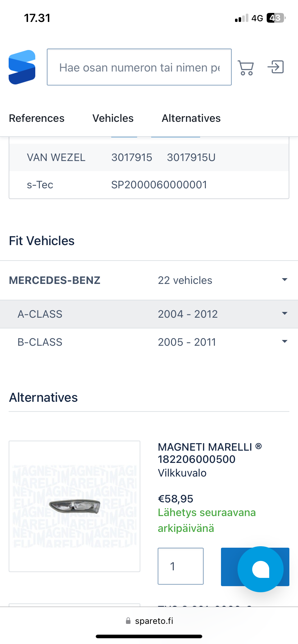Open the shopping cart

(x=246, y=68)
